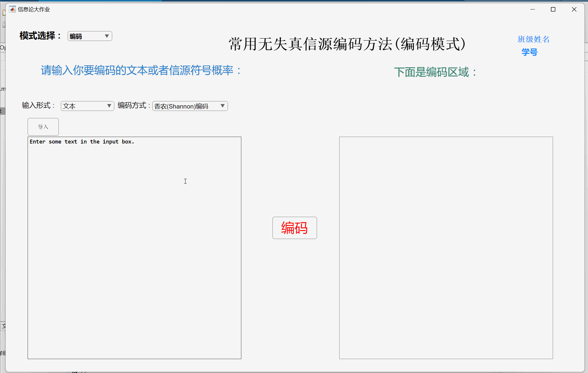Image resolution: width=588 pixels, height=373 pixels.
Task: Click the 班级姓名 label
Action: coord(533,39)
